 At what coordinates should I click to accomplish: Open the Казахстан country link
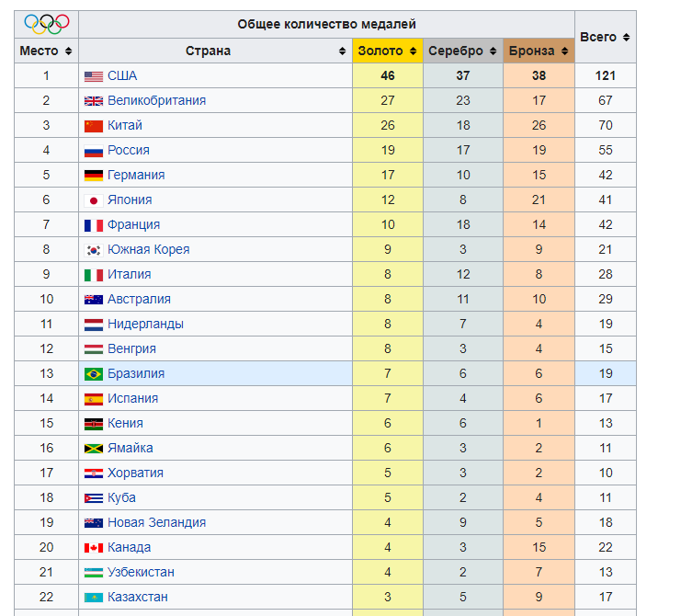coord(138,598)
